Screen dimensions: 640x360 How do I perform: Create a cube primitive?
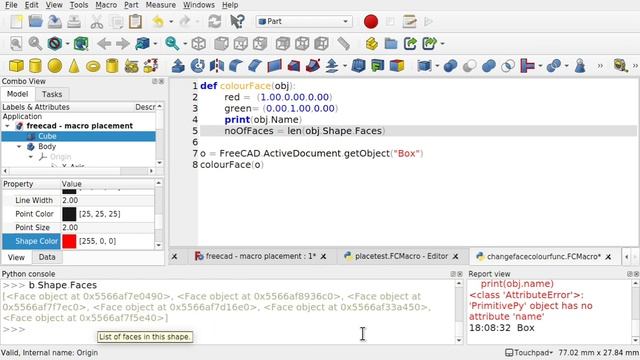[16, 66]
